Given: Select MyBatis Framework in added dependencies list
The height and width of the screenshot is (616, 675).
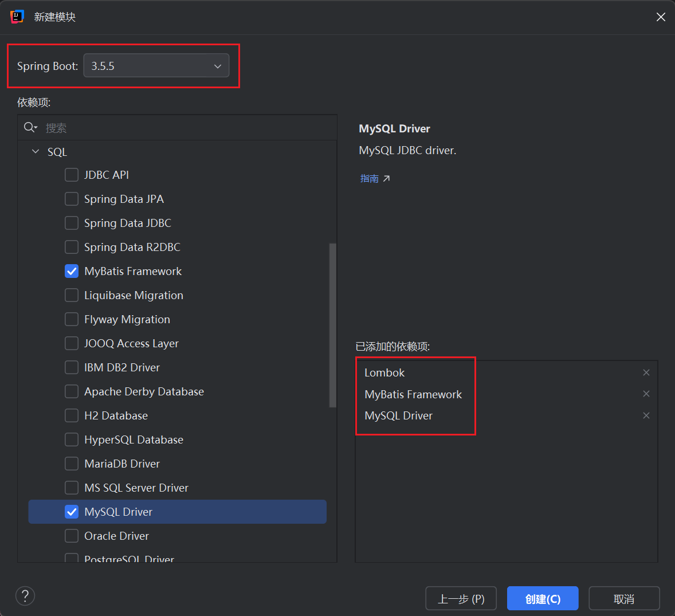Looking at the screenshot, I should pyautogui.click(x=413, y=394).
